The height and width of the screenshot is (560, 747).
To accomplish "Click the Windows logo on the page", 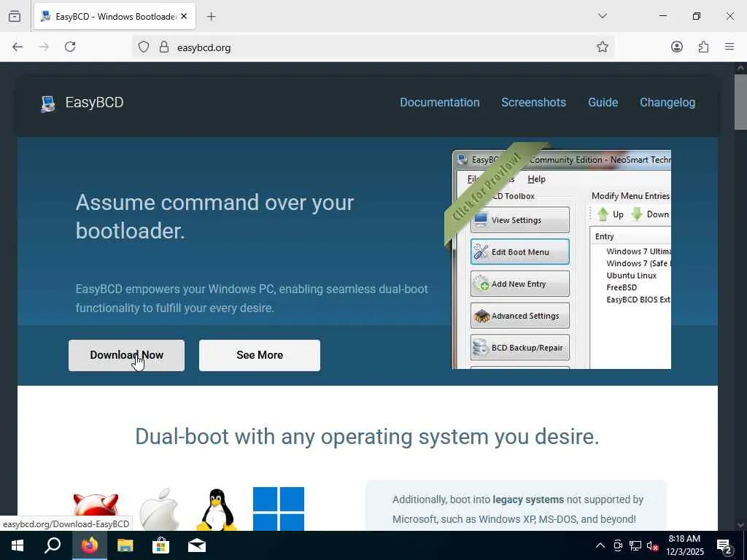I will click(x=279, y=508).
